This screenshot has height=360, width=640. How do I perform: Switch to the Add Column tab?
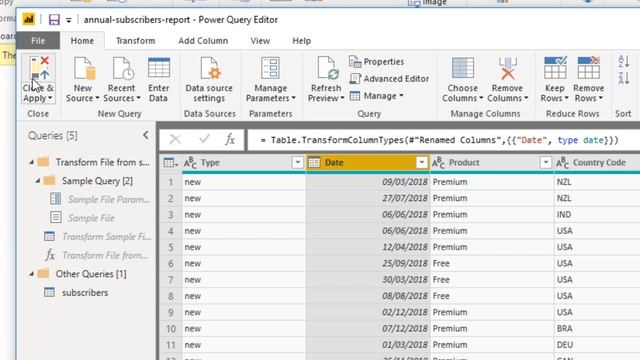click(x=203, y=41)
